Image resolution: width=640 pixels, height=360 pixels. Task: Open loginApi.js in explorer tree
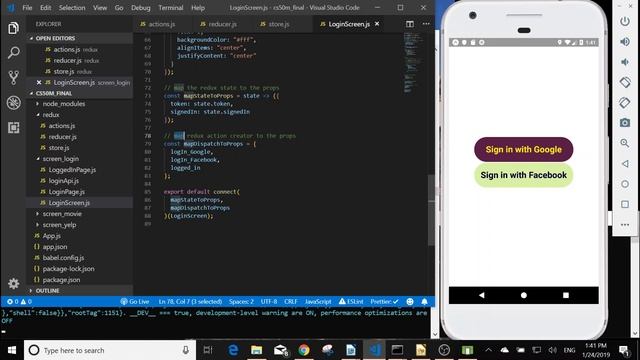pos(64,181)
